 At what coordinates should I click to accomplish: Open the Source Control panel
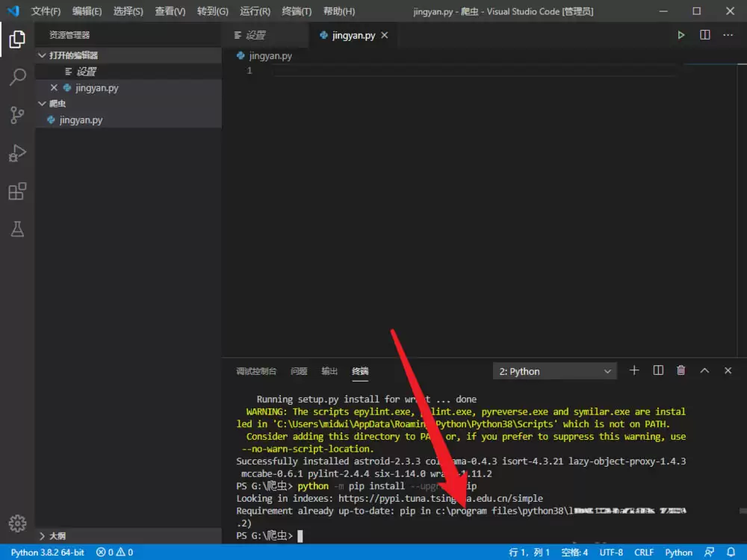click(16, 116)
